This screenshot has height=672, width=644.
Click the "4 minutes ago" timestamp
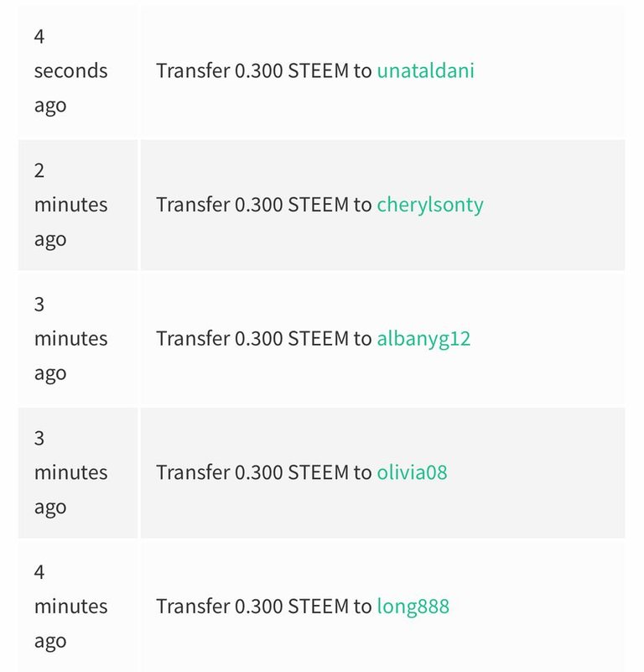point(70,606)
